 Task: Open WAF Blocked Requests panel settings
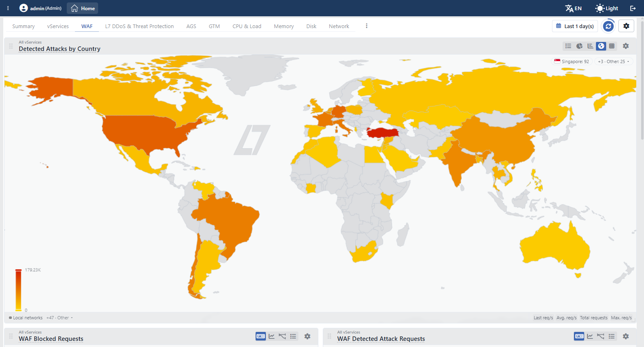[x=307, y=336]
